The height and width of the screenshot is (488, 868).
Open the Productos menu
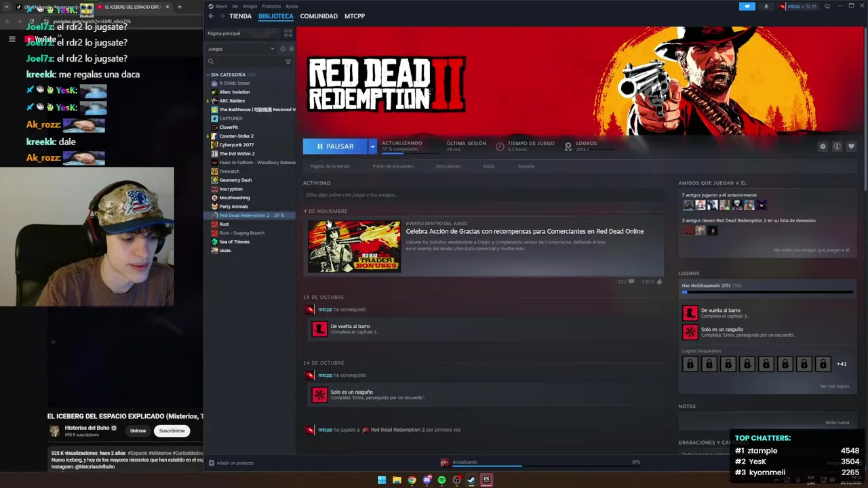point(271,6)
